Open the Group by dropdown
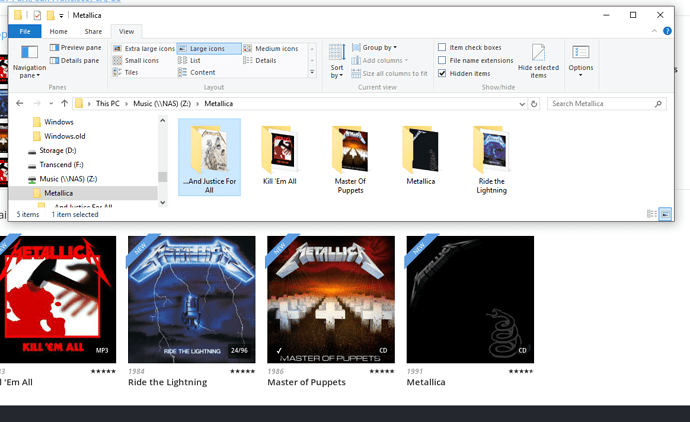 point(374,47)
